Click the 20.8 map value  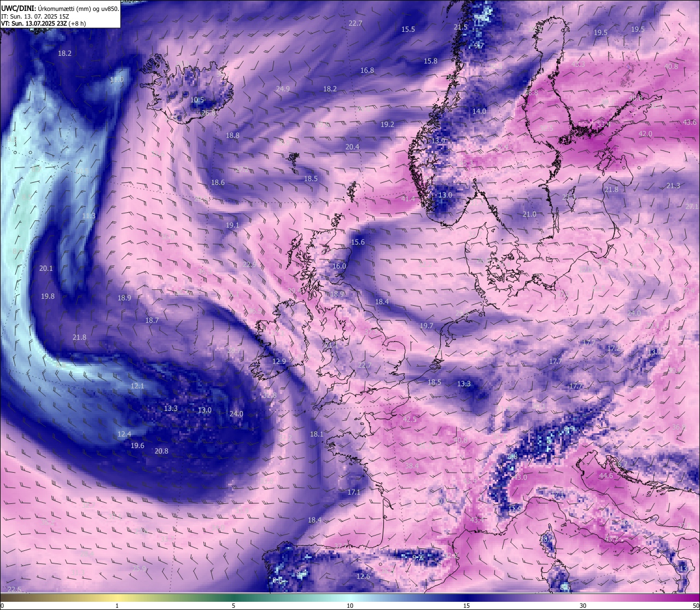coord(161,451)
